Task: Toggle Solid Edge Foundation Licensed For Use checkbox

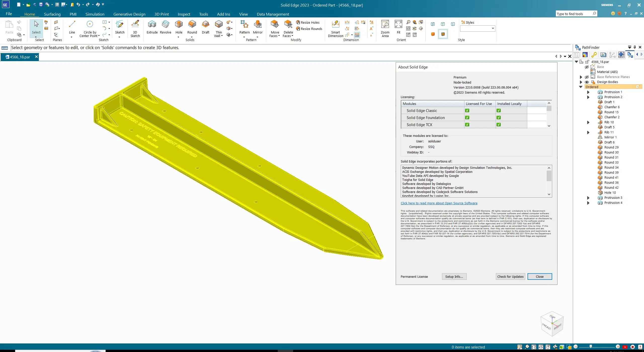Action: [467, 118]
